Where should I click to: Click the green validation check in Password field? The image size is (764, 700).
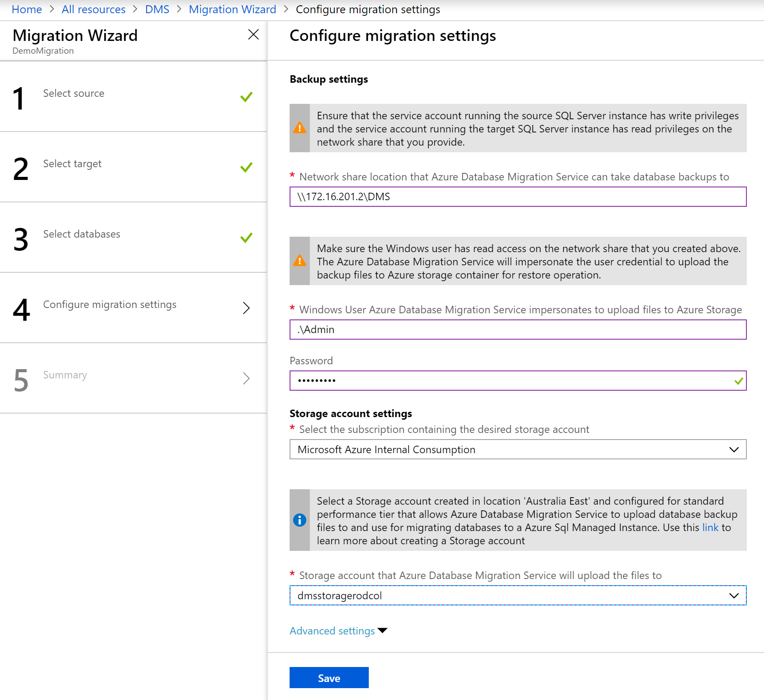click(739, 381)
